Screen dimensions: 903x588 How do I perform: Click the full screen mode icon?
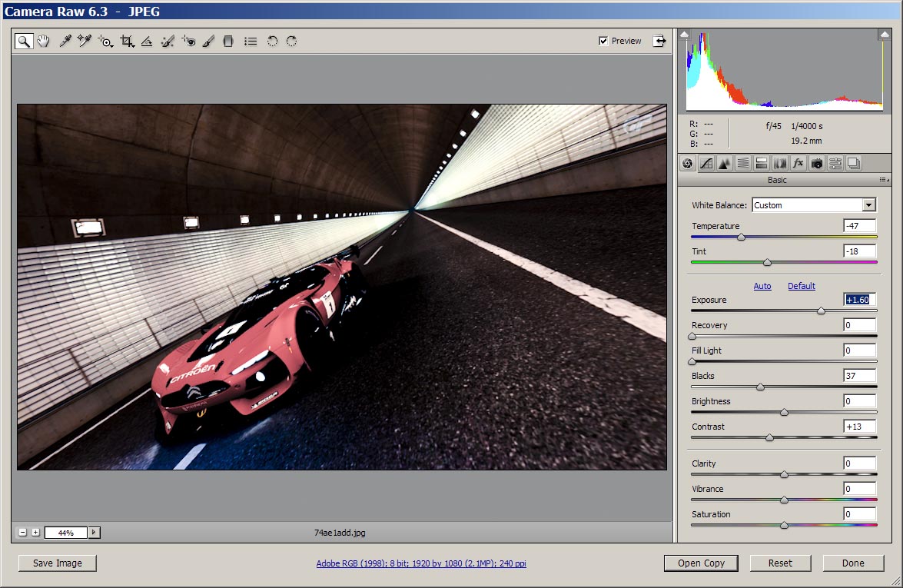(x=659, y=42)
